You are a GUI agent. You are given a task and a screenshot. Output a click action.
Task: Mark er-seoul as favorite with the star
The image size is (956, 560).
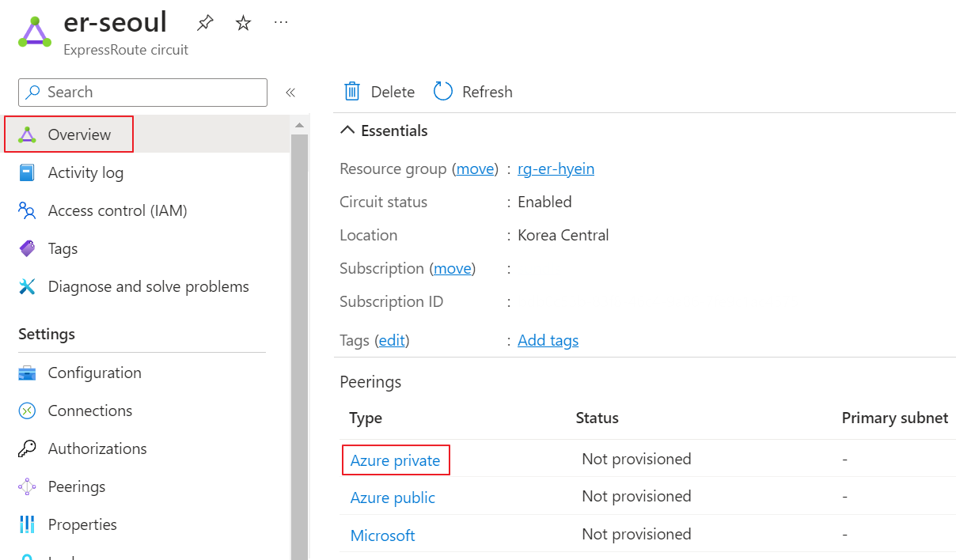(244, 23)
